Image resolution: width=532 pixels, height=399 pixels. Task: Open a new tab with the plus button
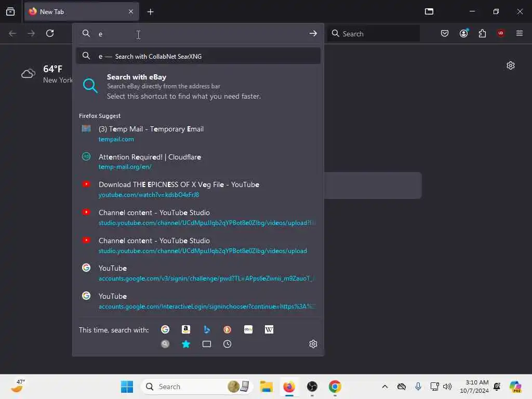tap(150, 12)
